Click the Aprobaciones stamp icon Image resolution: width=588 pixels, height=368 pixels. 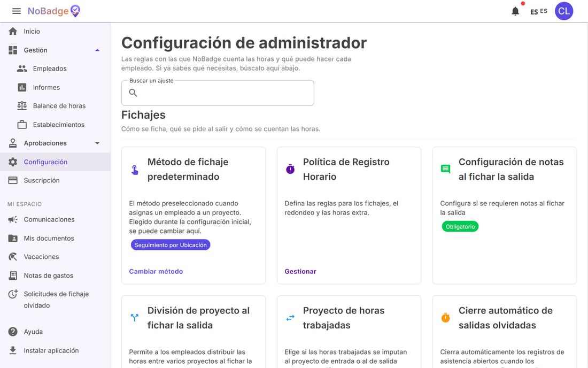(13, 143)
